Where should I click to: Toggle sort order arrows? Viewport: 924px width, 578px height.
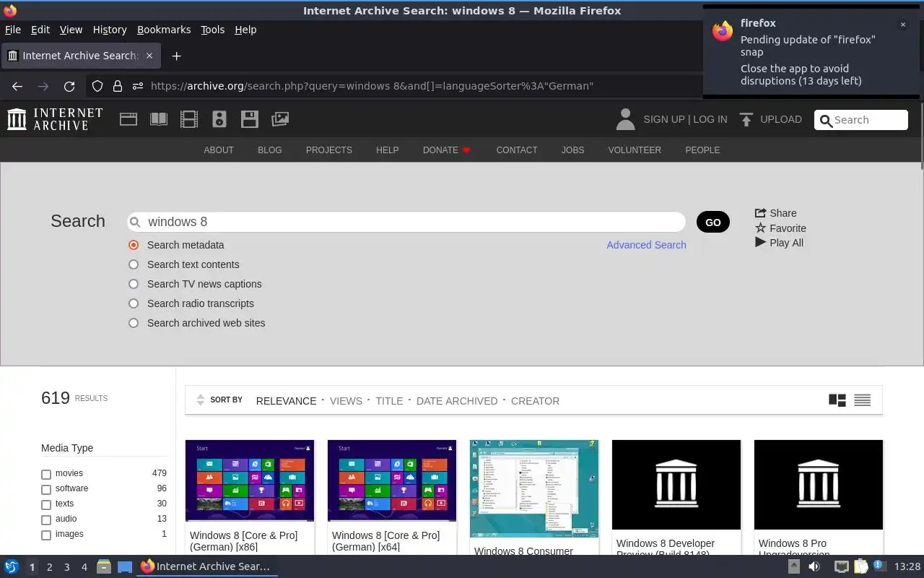201,400
